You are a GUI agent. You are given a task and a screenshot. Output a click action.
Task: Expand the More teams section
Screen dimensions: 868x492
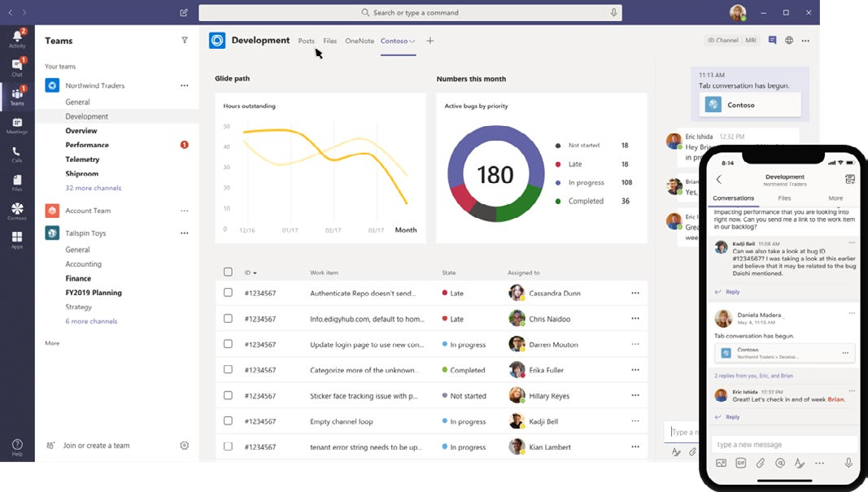pos(52,343)
